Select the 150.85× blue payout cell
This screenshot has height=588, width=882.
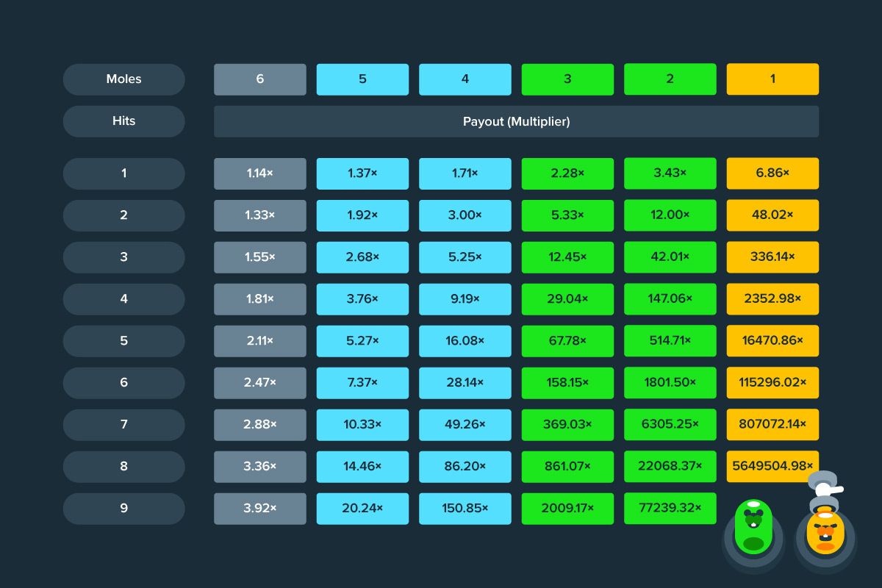[x=465, y=509]
